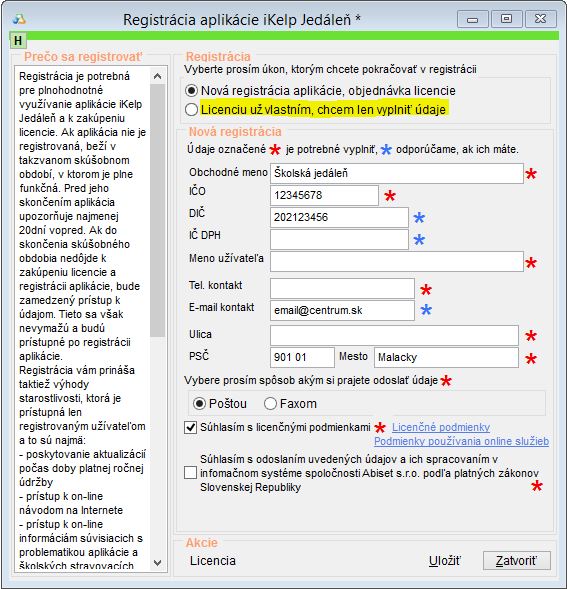This screenshot has height=589, width=567.
Task: Click the Ulica input field
Action: (394, 335)
